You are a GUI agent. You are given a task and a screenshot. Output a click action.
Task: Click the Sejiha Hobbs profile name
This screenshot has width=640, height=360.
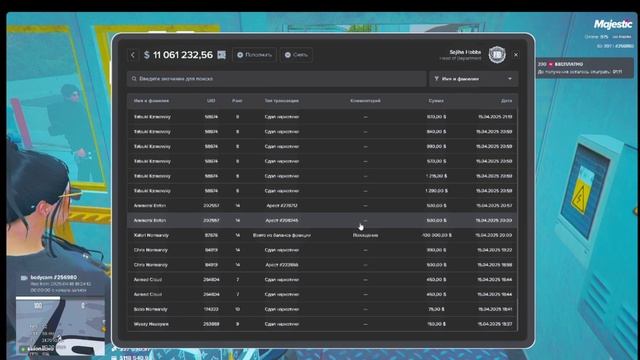465,52
